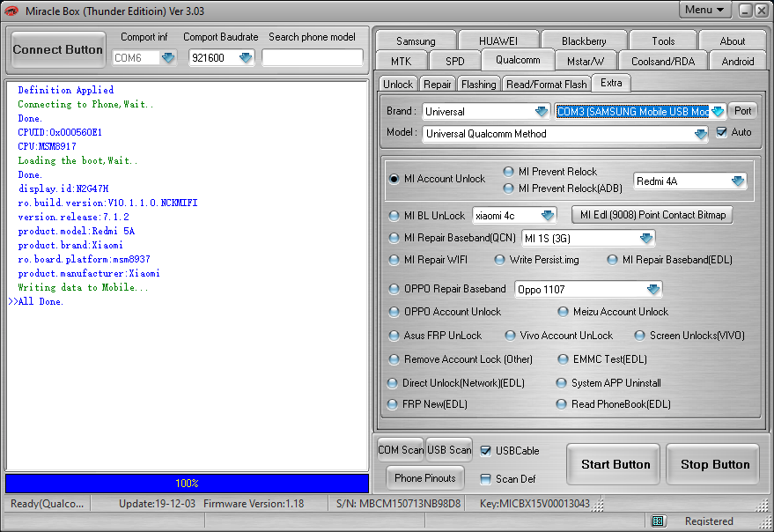Screen dimensions: 774x532
Task: Switch to the Samsung tab
Action: (416, 41)
